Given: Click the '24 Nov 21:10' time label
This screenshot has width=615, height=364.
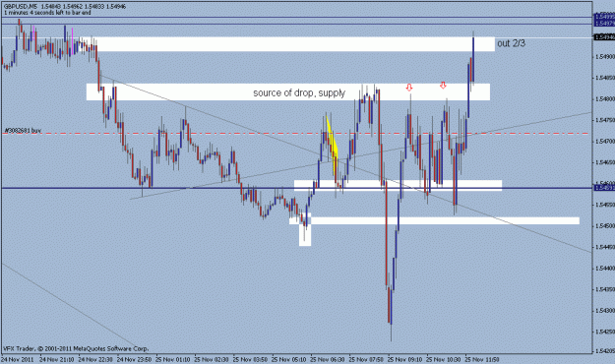Looking at the screenshot, I should 56,359.
